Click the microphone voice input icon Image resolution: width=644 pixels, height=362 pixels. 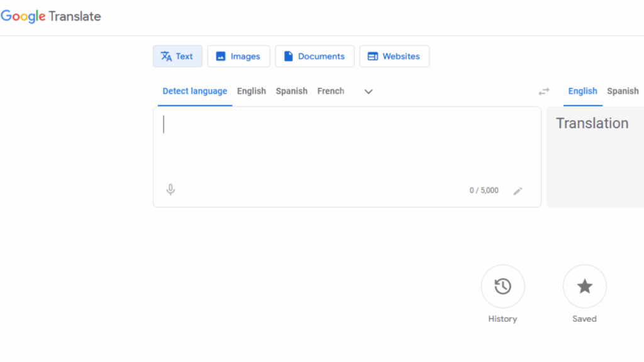pos(170,190)
